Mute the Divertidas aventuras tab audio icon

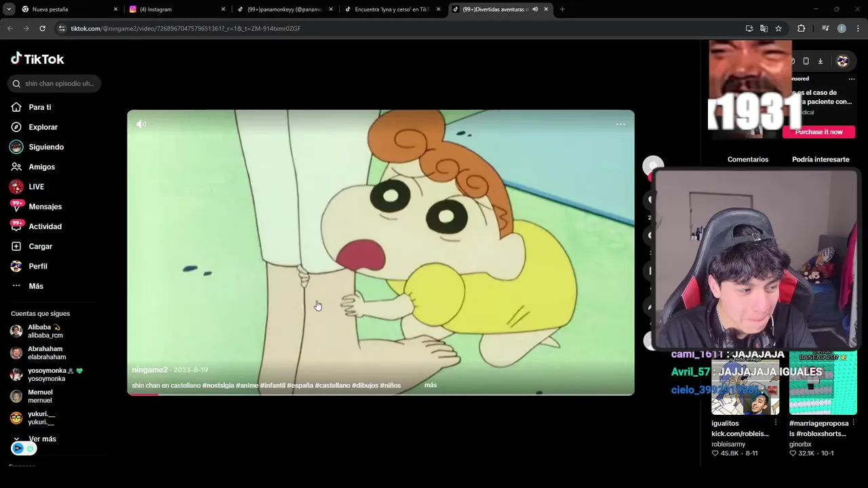[535, 9]
